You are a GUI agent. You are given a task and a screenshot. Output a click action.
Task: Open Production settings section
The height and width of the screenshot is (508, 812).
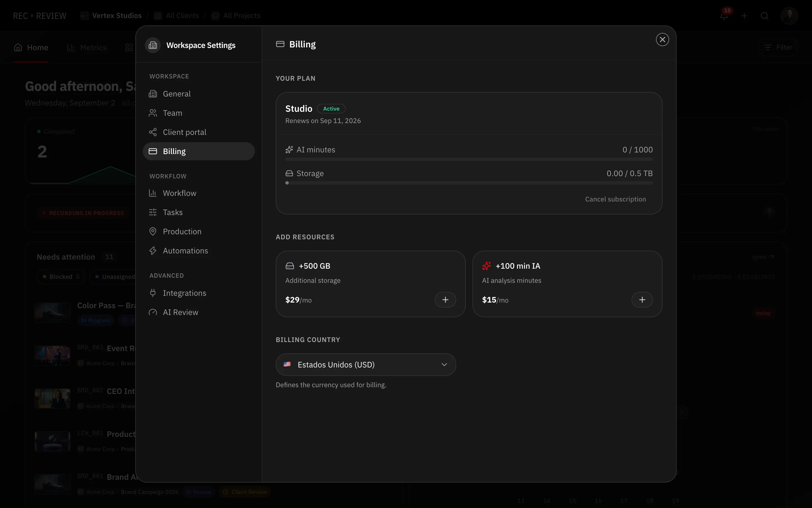199,231
